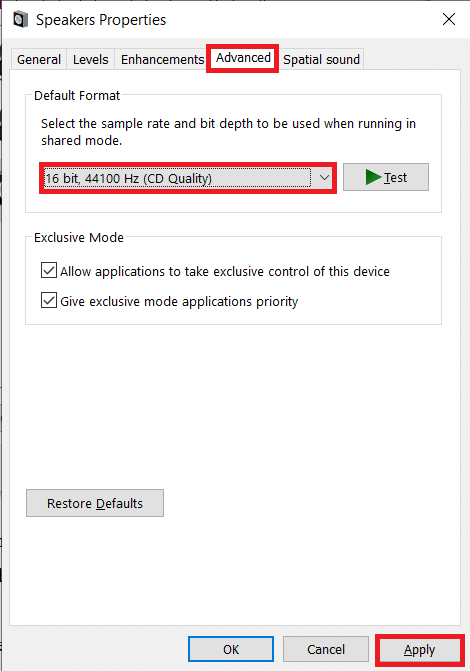Open the Levels tab
Image resolution: width=470 pixels, height=671 pixels.
(x=90, y=59)
